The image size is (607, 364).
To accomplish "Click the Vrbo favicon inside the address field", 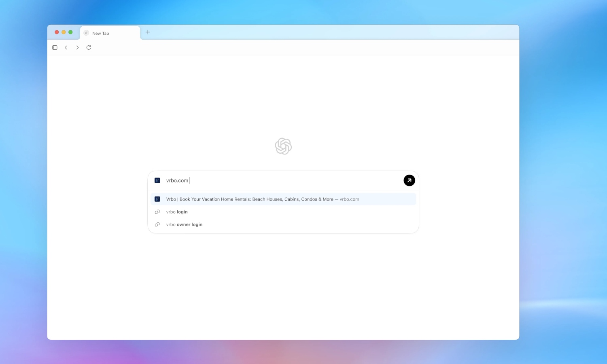I will [x=157, y=180].
